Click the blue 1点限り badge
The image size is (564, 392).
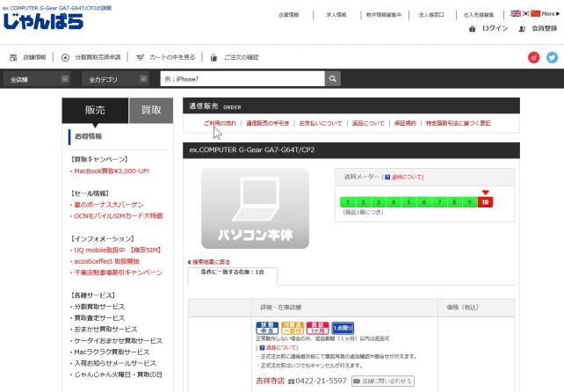(343, 328)
